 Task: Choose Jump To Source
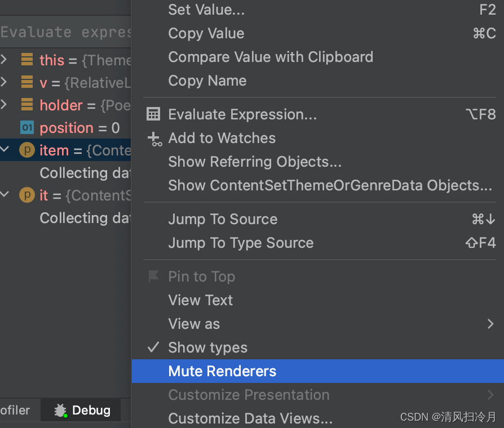[223, 219]
